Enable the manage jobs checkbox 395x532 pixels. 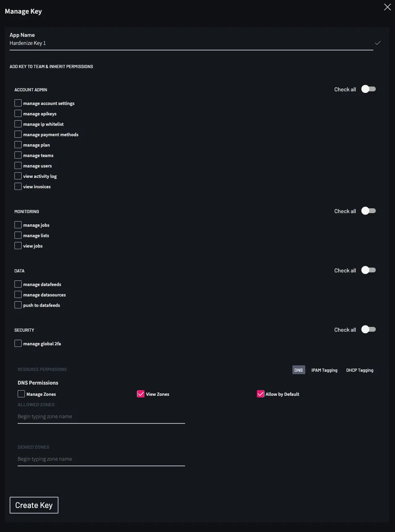pyautogui.click(x=18, y=224)
